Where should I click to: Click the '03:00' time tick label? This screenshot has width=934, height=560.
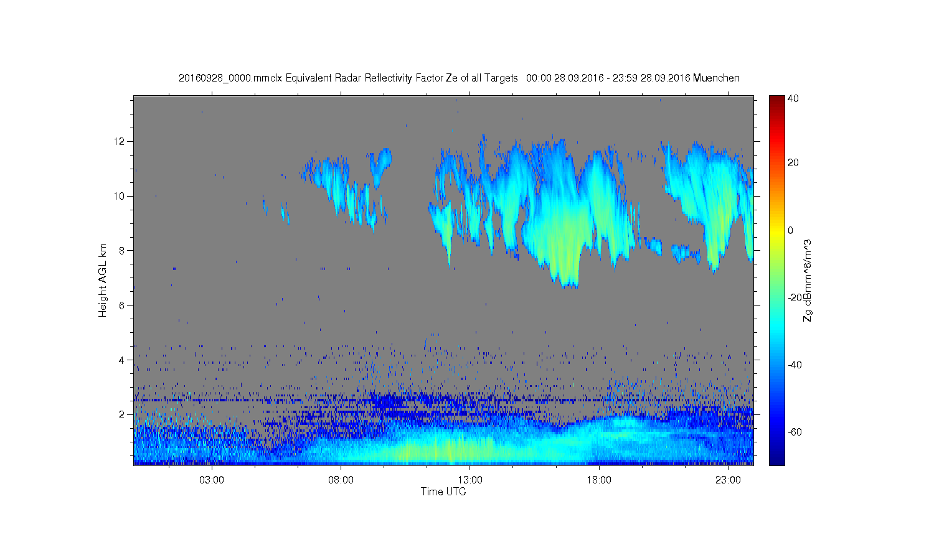pos(212,480)
